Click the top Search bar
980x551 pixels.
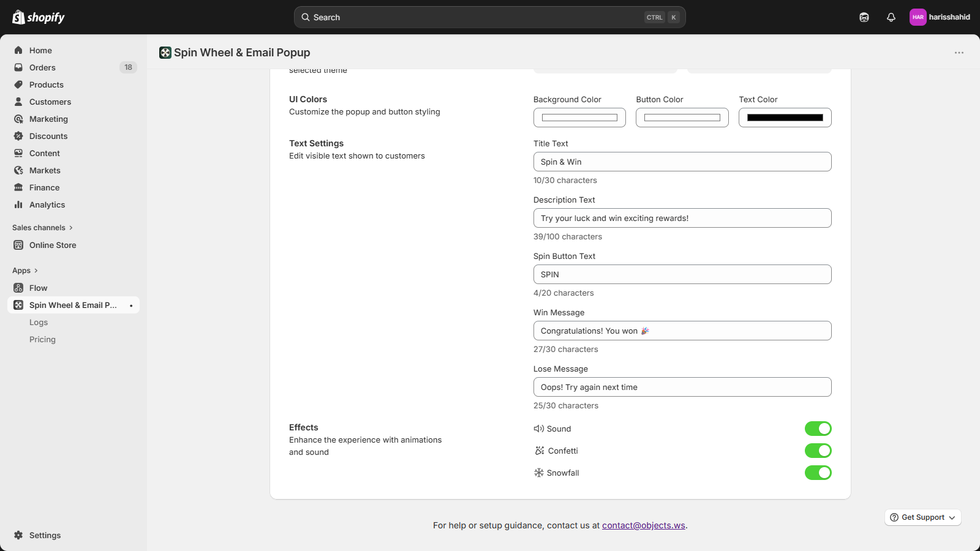(490, 17)
